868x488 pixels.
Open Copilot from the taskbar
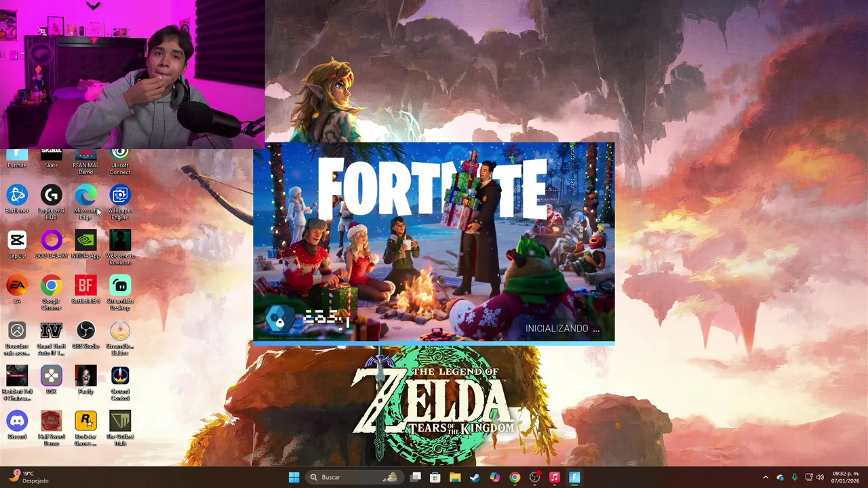(x=495, y=477)
